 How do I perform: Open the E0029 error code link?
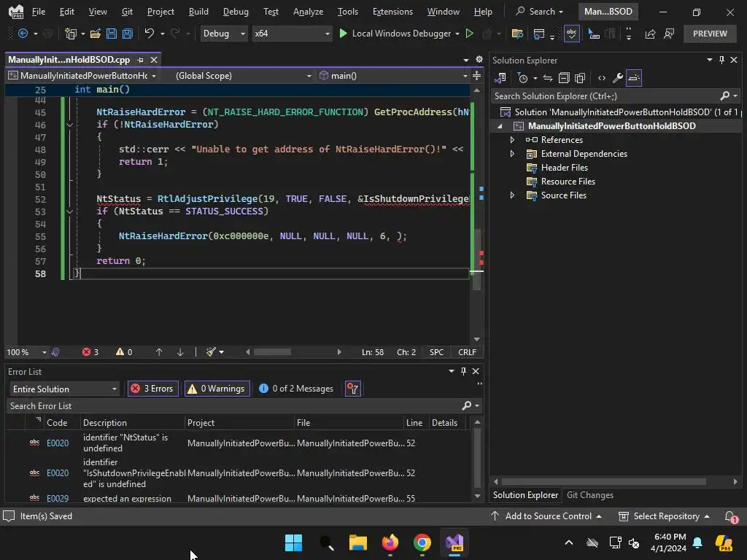tap(58, 498)
